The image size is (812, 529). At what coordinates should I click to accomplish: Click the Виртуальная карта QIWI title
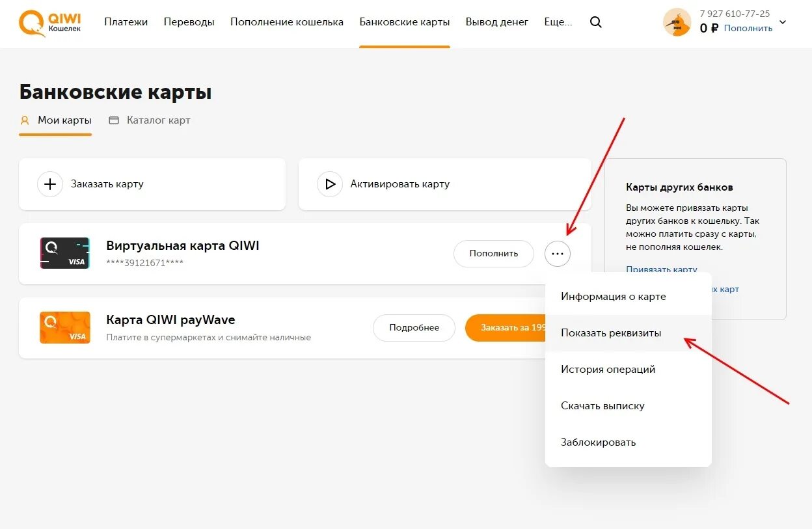pyautogui.click(x=183, y=246)
